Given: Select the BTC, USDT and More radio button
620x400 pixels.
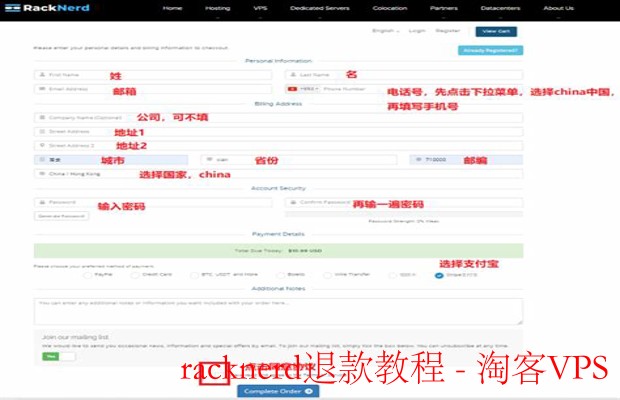Looking at the screenshot, I should (194, 275).
